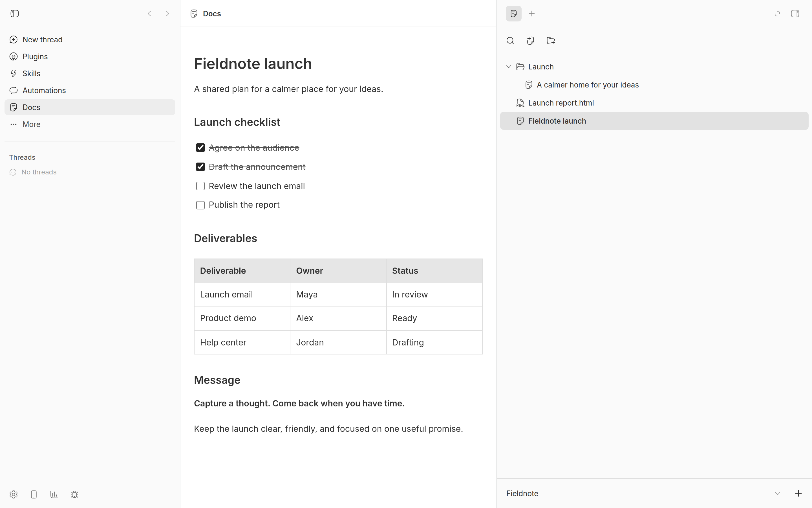Open Skills in the sidebar
This screenshot has height=508, width=812.
[90, 73]
